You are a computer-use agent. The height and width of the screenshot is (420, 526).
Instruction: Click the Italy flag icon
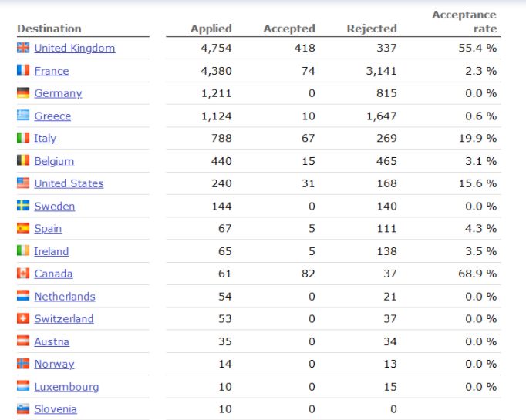pyautogui.click(x=23, y=138)
